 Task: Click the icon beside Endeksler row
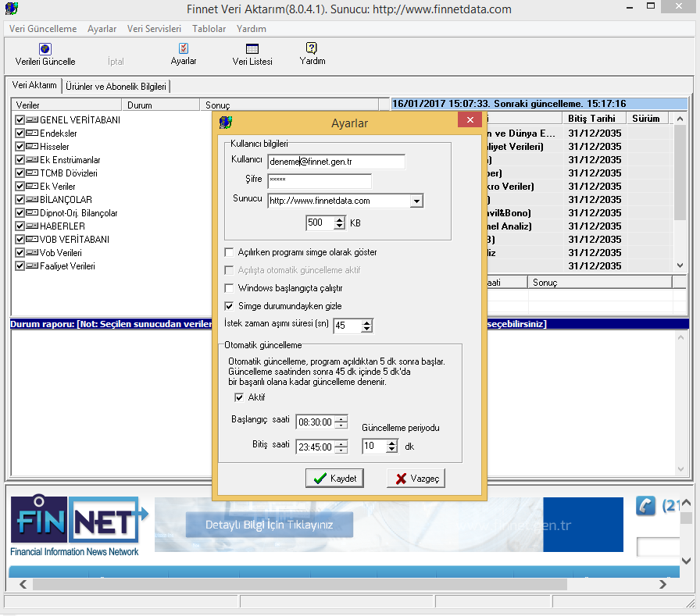[x=32, y=133]
